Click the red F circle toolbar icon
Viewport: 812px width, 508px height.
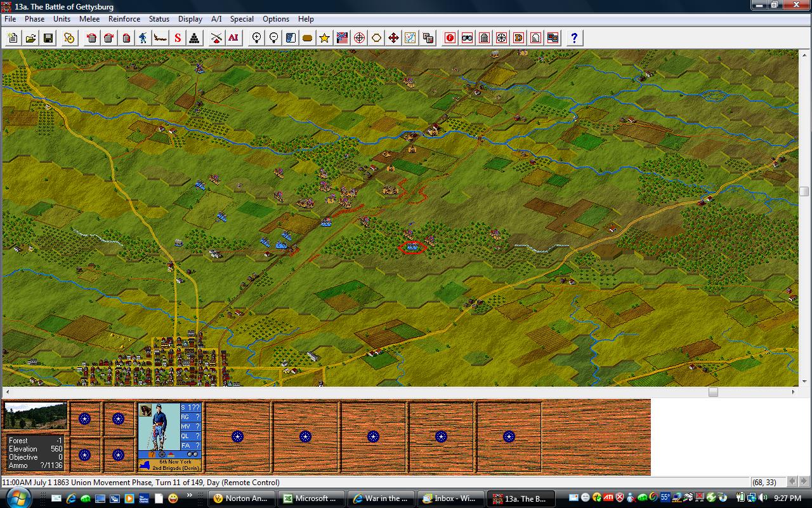(450, 38)
